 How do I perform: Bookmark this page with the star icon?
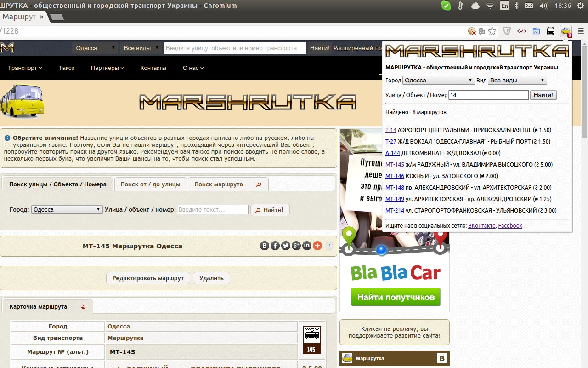coord(492,31)
